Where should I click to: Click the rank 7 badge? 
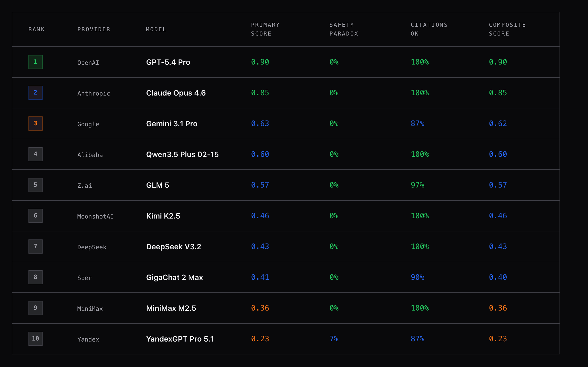(36, 247)
